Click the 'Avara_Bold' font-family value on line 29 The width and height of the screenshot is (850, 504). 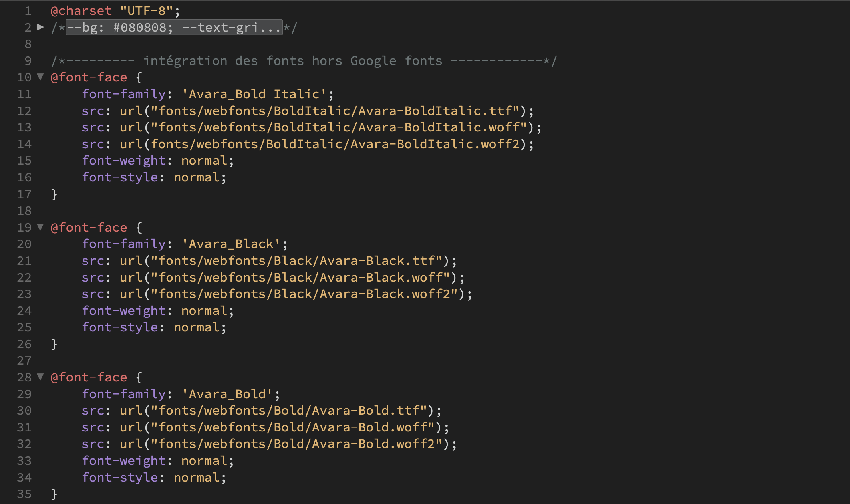[228, 394]
